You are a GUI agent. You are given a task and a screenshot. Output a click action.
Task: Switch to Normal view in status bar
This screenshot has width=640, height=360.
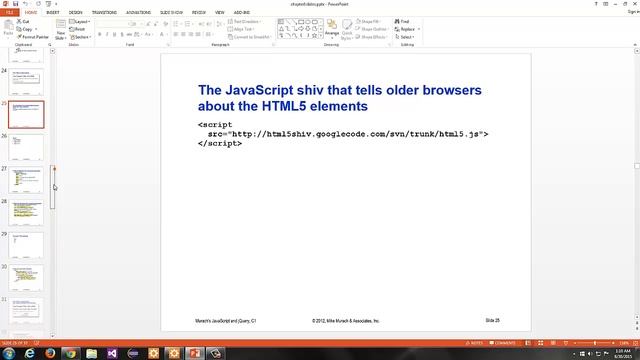pyautogui.click(x=528, y=343)
